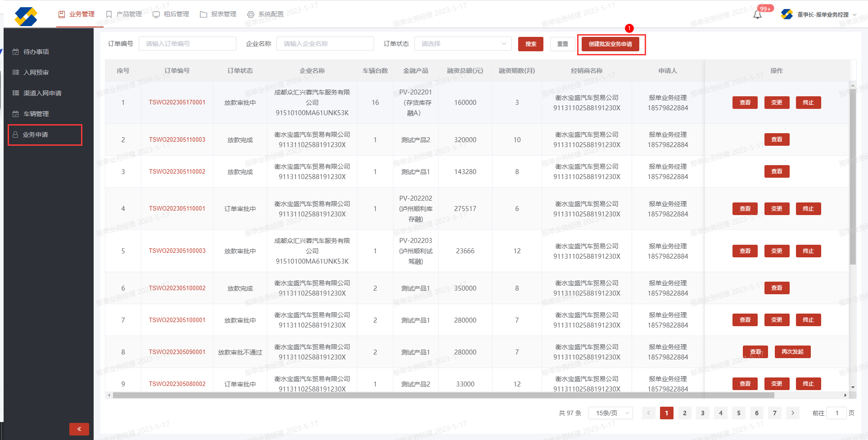This screenshot has height=440, width=868.
Task: Open 入网预审 in the sidebar
Action: point(36,72)
